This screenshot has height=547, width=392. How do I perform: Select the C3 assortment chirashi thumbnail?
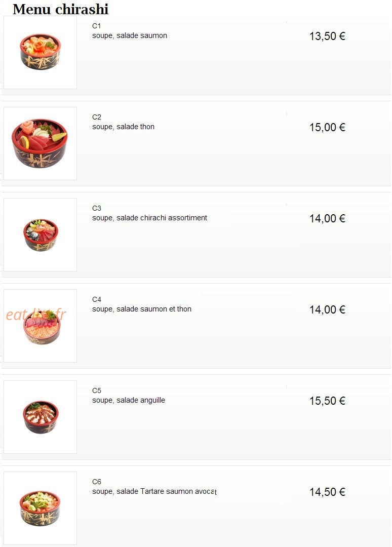[40, 235]
